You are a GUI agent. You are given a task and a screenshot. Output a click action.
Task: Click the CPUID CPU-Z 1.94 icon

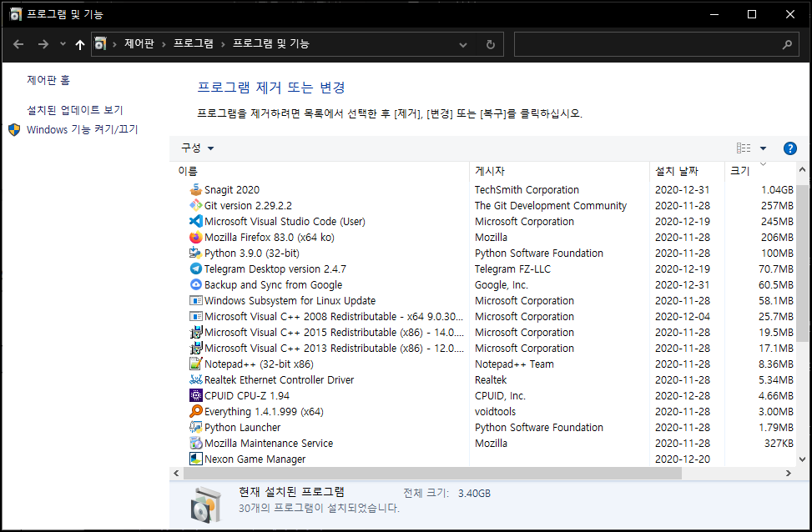click(x=196, y=395)
